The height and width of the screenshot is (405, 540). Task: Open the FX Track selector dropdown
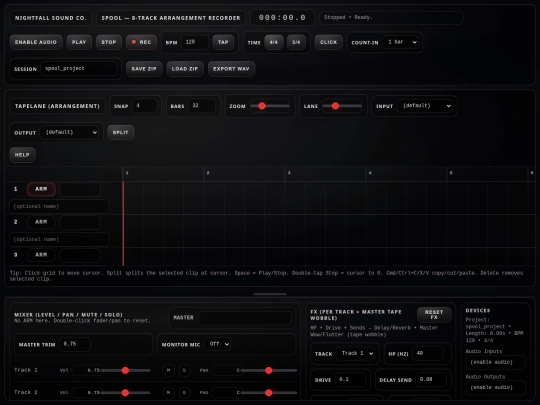356,353
